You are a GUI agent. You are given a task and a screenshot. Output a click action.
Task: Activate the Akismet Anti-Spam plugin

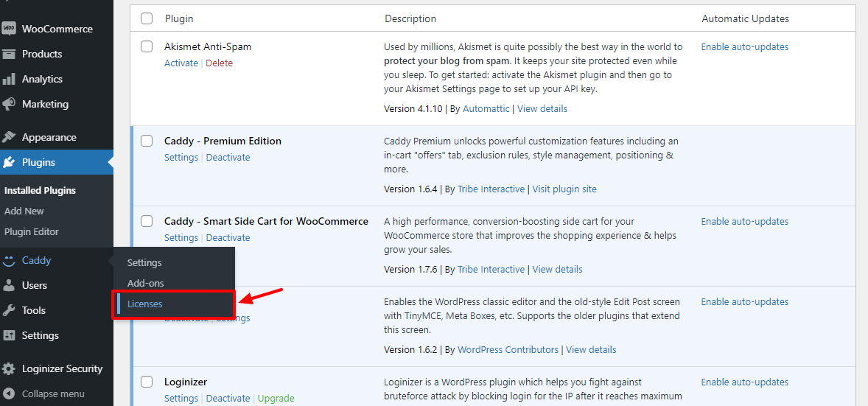point(181,63)
